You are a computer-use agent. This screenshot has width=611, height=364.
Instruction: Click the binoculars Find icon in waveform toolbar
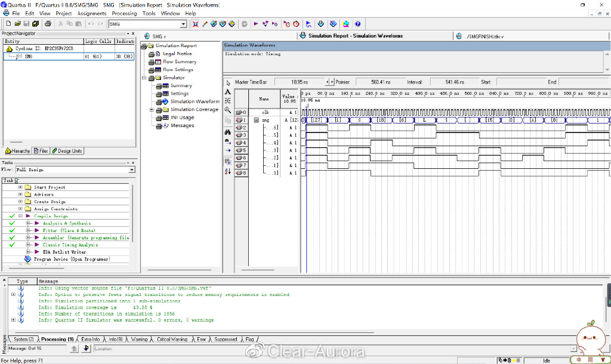tap(228, 132)
